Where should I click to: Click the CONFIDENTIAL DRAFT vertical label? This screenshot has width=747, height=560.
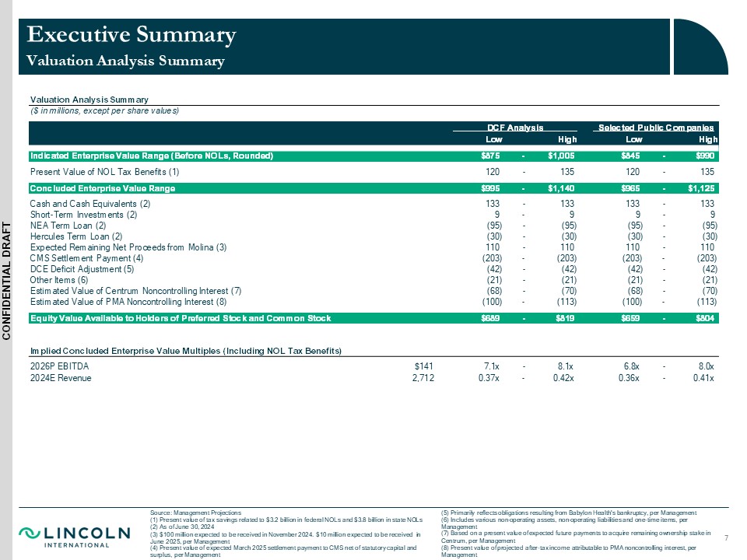(x=7, y=280)
